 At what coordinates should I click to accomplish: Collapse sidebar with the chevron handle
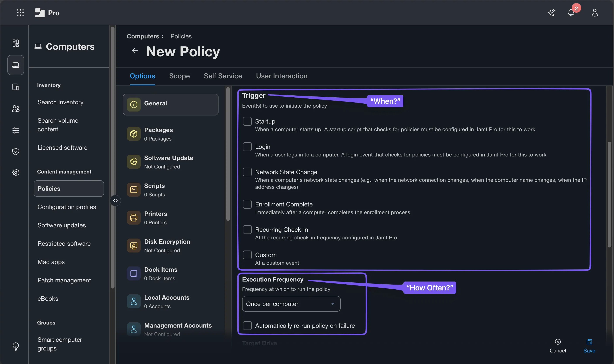[x=115, y=201]
